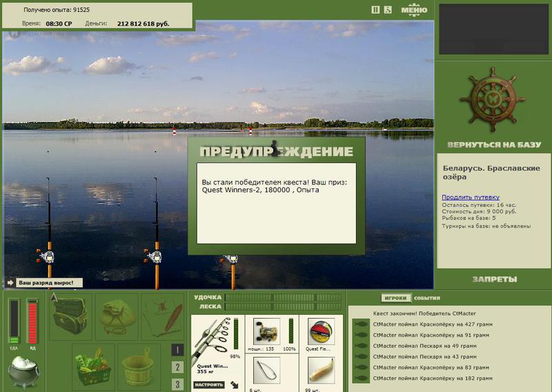Click the dark banner panel at top right
Screen dimensions: 552x392
(493, 29)
